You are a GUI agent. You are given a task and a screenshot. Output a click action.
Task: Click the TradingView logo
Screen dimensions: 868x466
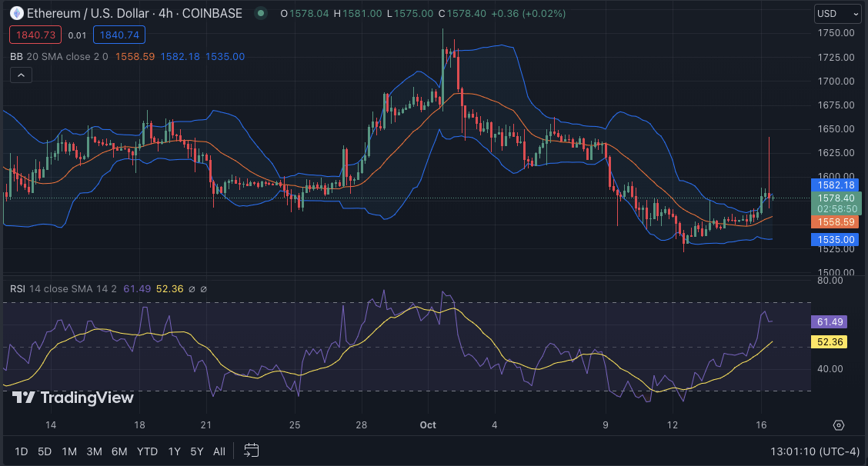(x=73, y=398)
